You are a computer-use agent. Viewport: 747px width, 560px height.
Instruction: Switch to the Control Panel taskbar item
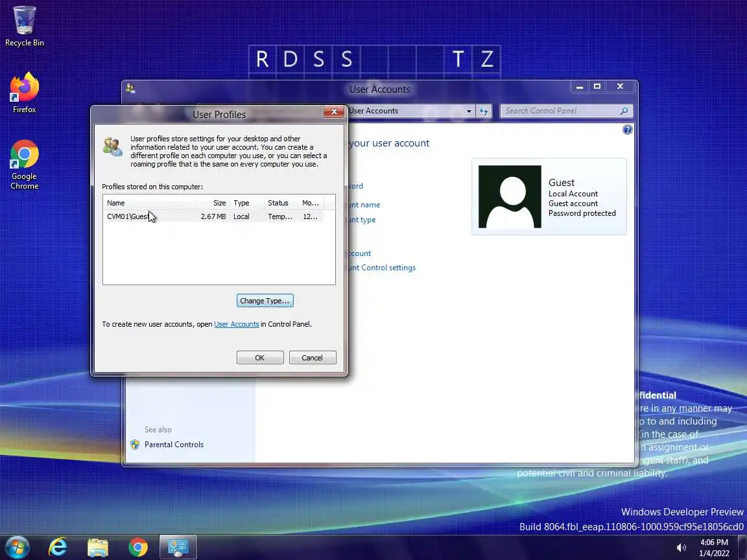[178, 547]
